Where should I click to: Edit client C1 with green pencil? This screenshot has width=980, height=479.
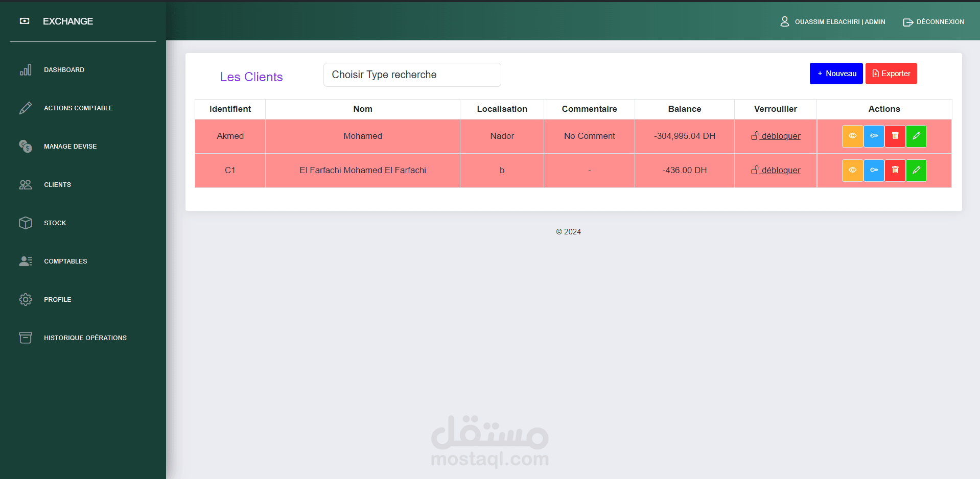click(x=916, y=171)
